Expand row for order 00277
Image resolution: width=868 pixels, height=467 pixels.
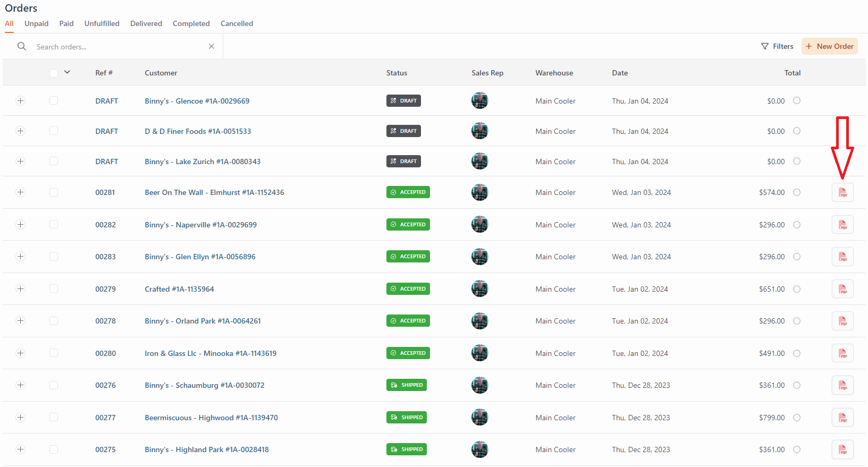pos(20,417)
